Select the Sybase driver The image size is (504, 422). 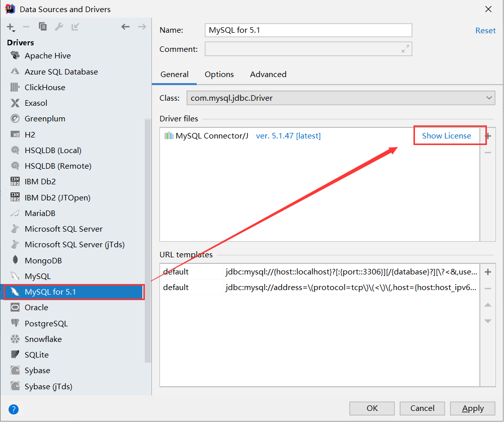pos(72,371)
